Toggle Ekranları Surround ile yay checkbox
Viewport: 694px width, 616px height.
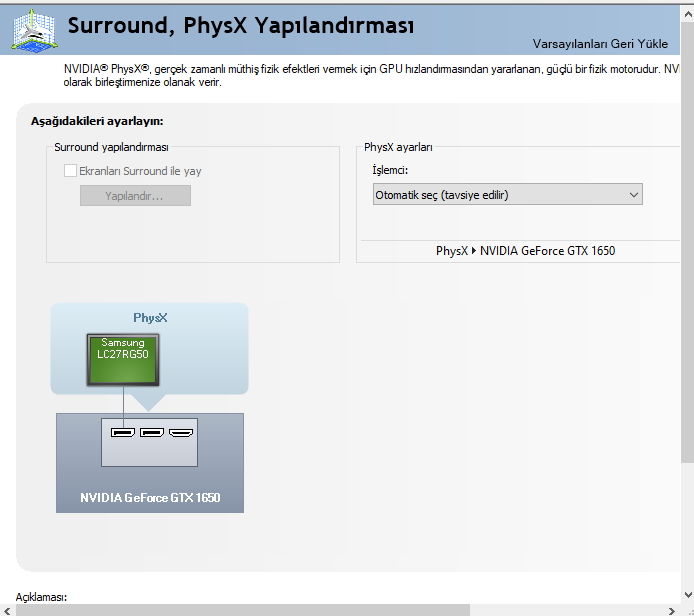(x=70, y=171)
